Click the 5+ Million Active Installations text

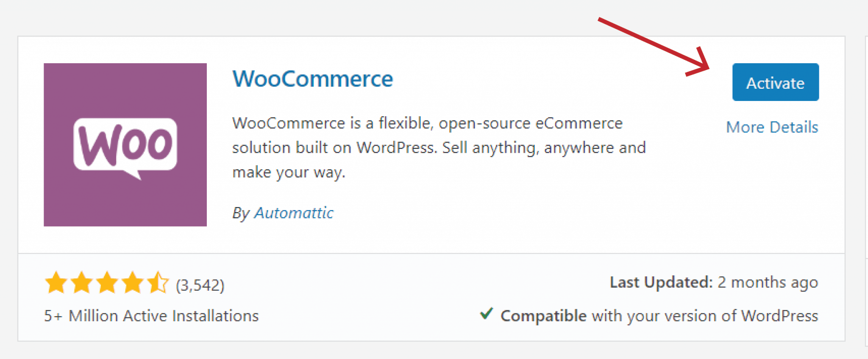(150, 316)
